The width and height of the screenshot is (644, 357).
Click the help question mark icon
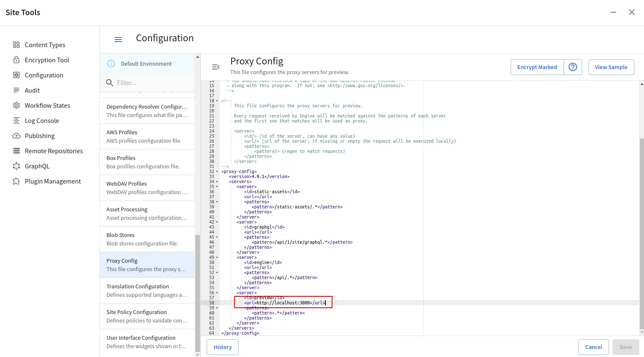[572, 67]
